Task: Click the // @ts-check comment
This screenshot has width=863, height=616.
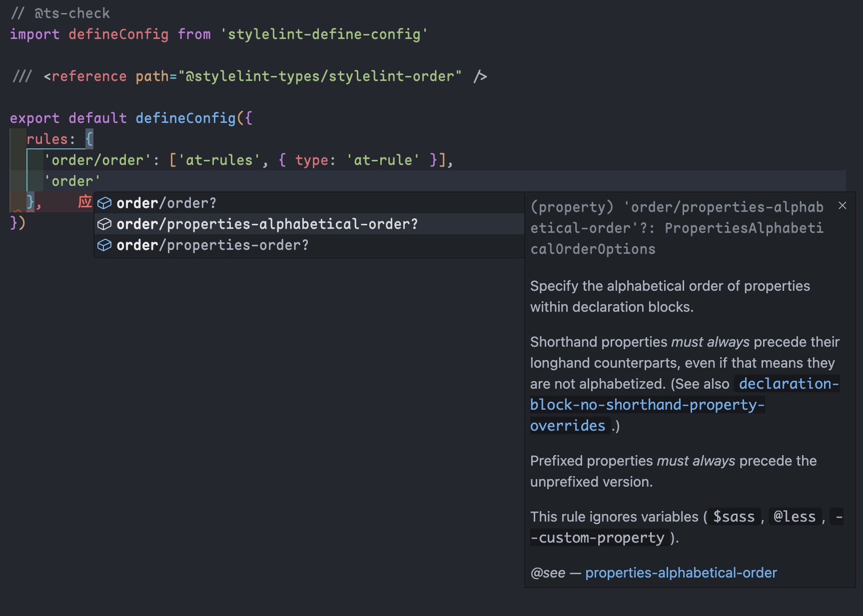Action: (x=60, y=13)
